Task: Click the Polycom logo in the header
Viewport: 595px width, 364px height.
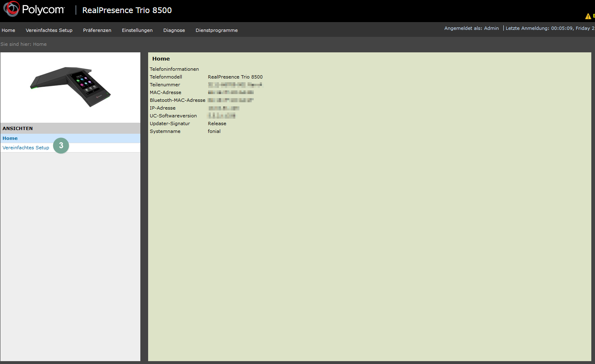Action: pyautogui.click(x=34, y=9)
